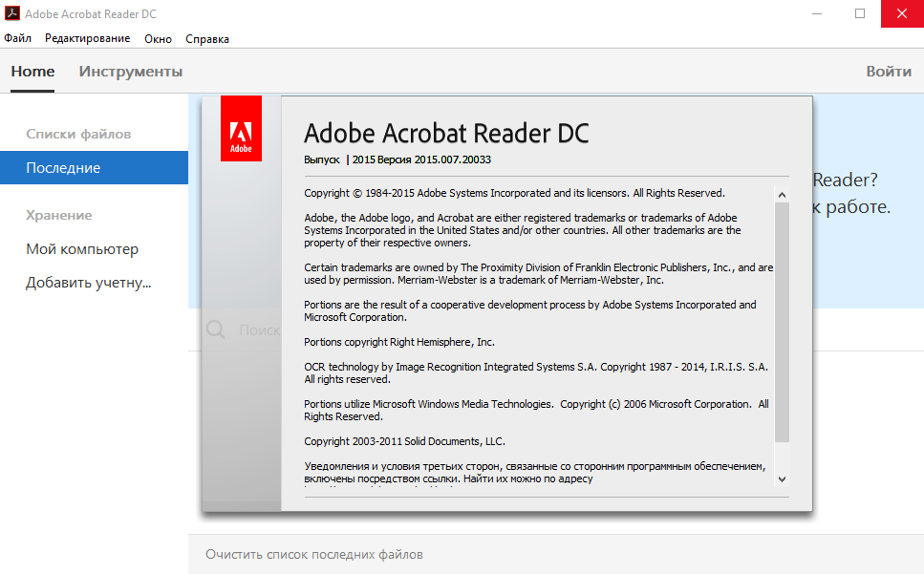
Task: Minimize the Acrobat Reader window
Action: [817, 13]
